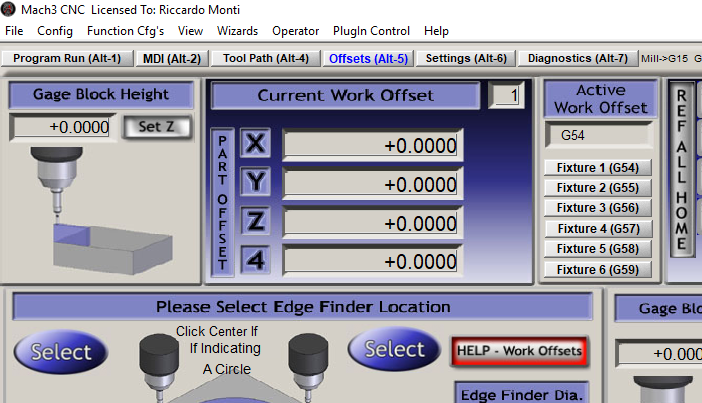
Task: Switch to the MDI (Alt-2) tab
Action: point(171,59)
